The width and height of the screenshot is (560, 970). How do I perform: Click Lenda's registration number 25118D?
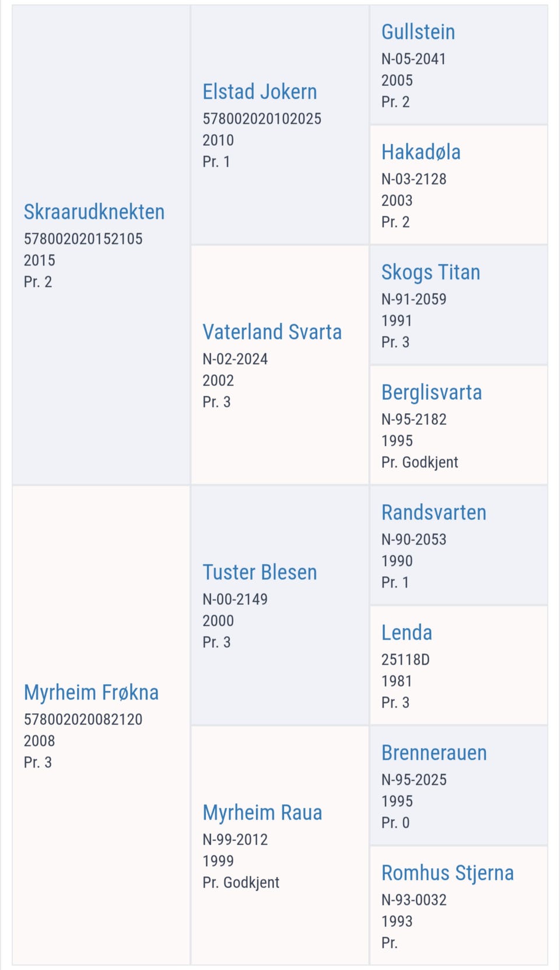point(405,660)
